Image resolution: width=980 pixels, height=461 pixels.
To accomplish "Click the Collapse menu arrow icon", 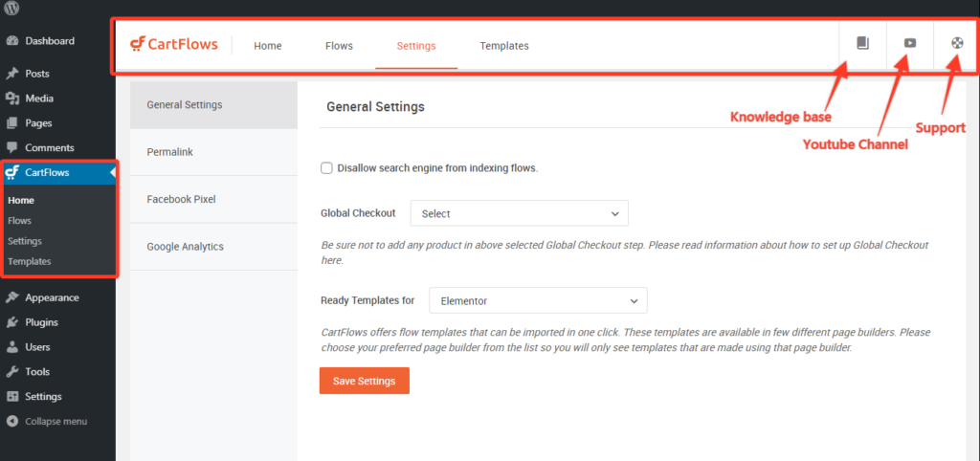I will (x=11, y=421).
